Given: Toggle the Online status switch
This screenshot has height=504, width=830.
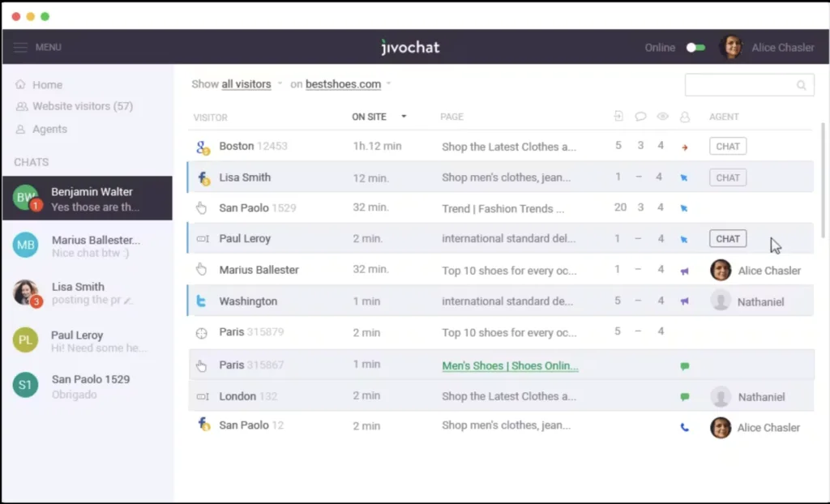Looking at the screenshot, I should 695,48.
